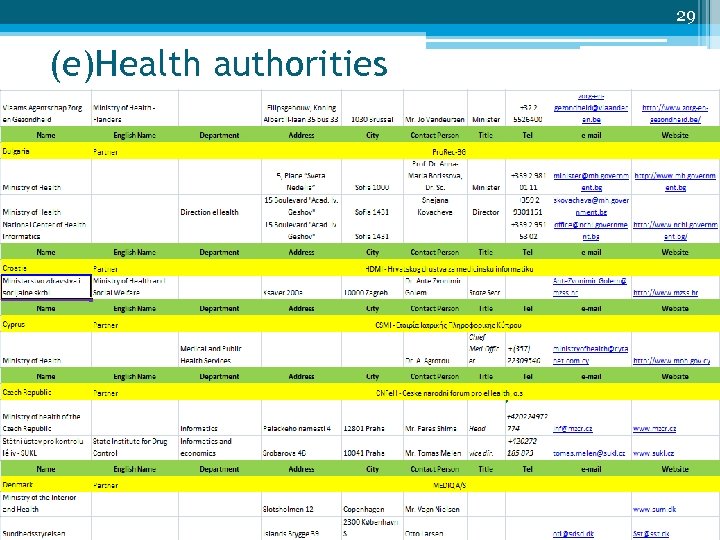The width and height of the screenshot is (720, 540).
Task: Open the www.mzcr.cz website link
Action: [654, 428]
